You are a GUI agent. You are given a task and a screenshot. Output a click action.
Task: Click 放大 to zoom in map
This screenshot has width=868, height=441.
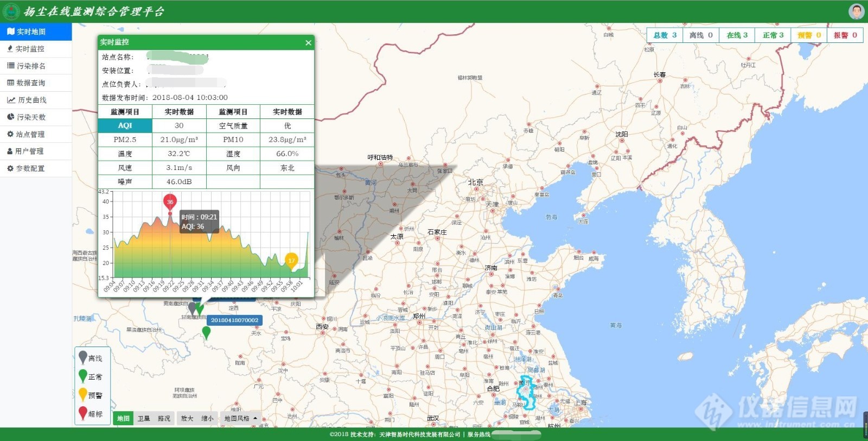[187, 419]
